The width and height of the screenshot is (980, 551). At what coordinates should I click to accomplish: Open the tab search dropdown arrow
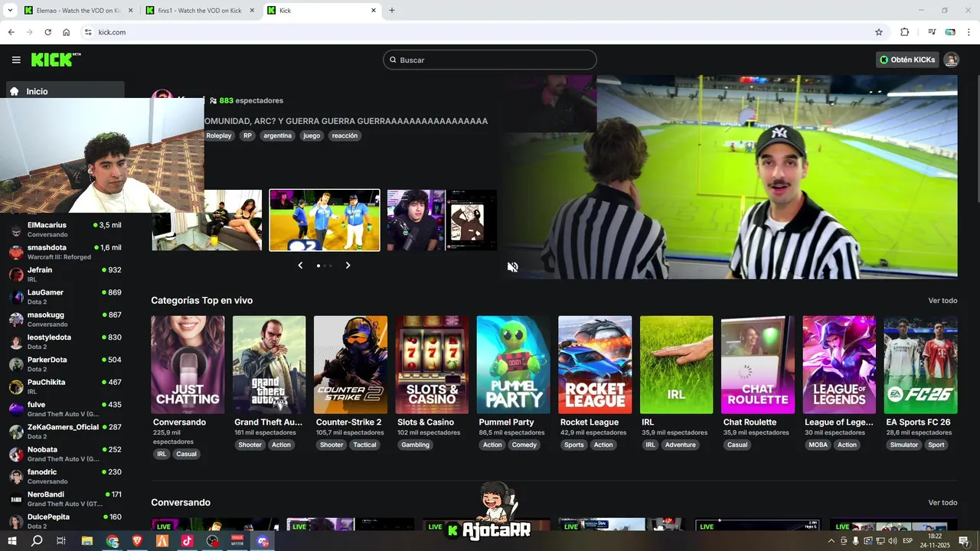(x=10, y=11)
